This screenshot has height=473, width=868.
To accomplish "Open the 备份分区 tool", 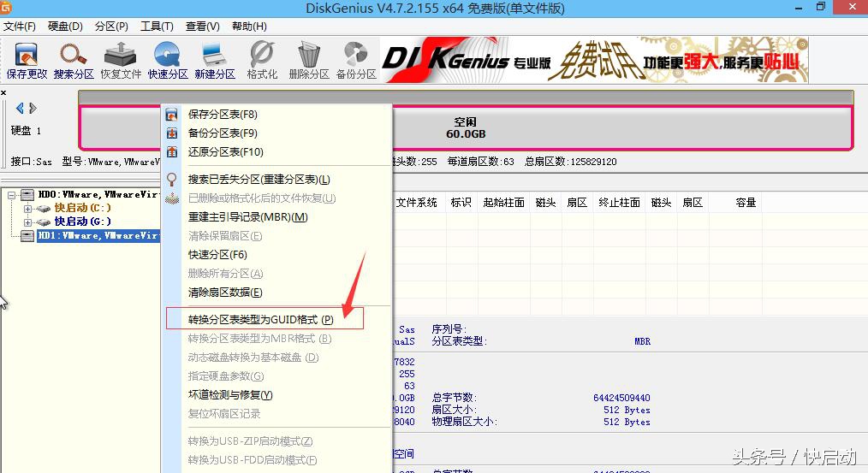I will [356, 60].
